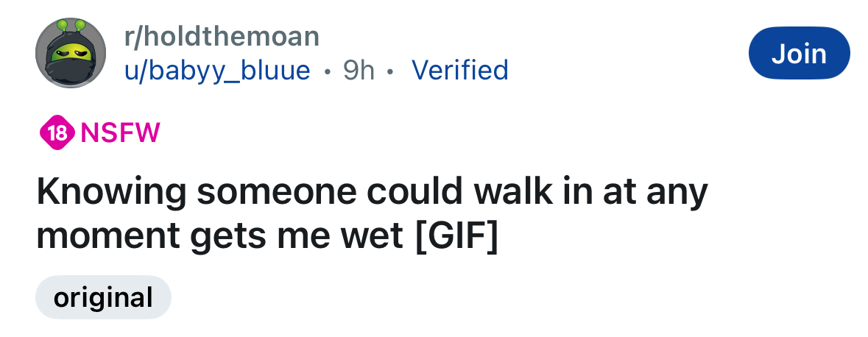This screenshot has height=337, width=868.
Task: Click the pink diamond-shaped 18 icon
Action: [57, 132]
